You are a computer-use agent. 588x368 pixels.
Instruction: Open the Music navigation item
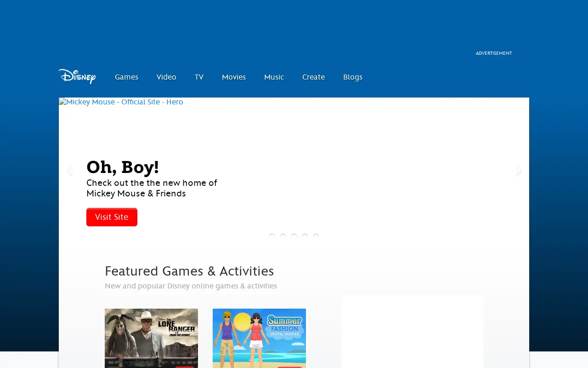point(274,77)
